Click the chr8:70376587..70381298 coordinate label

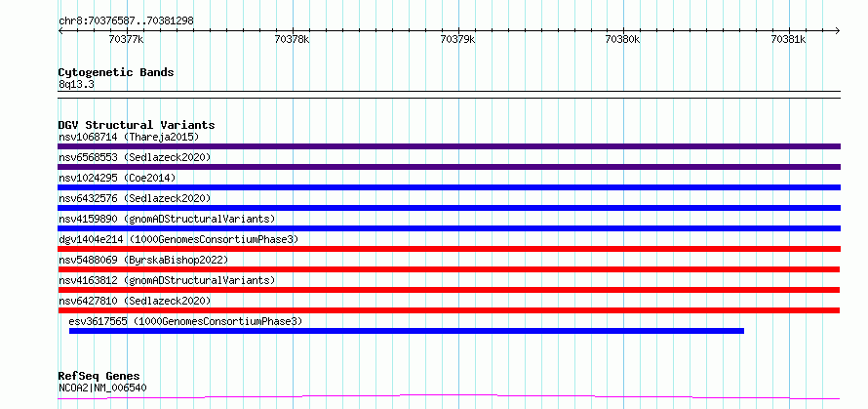point(126,21)
